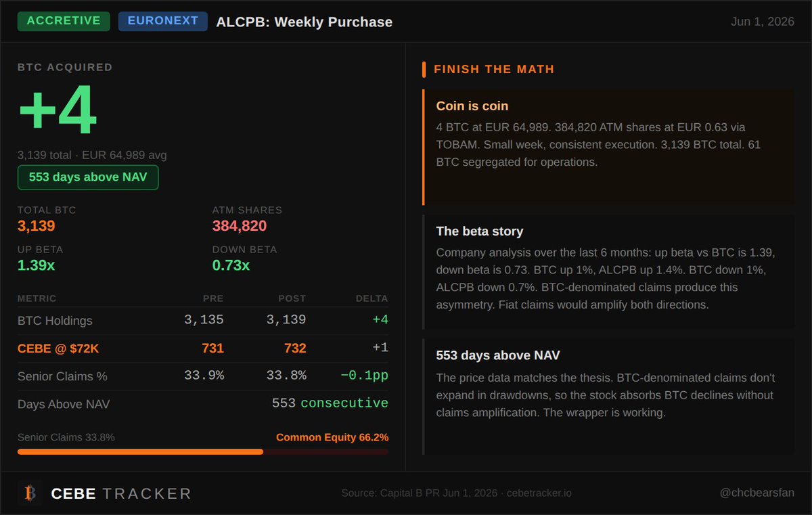Image resolution: width=812 pixels, height=515 pixels.
Task: Click the METRIC column header
Action: [37, 298]
